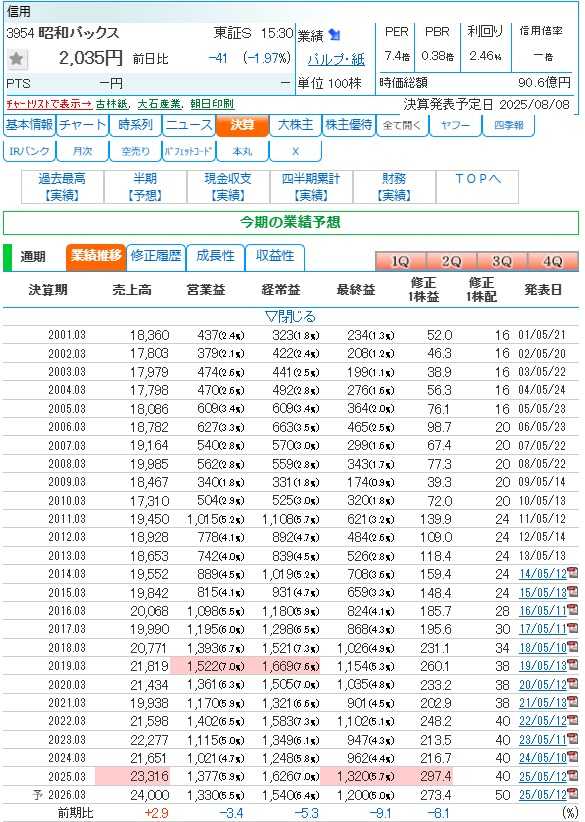This screenshot has height=822, width=585.
Task: Open the 19/05/13 announcement link
Action: point(543,666)
